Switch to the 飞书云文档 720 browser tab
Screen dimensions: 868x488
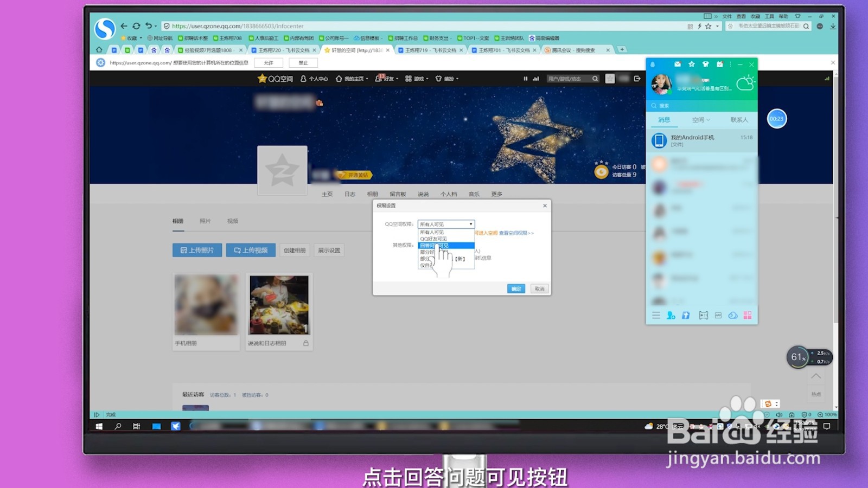(283, 50)
